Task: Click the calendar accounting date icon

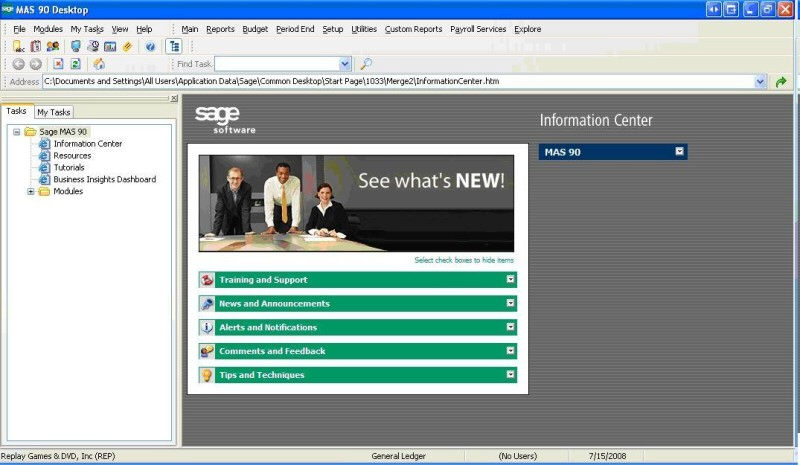Action: [36, 46]
